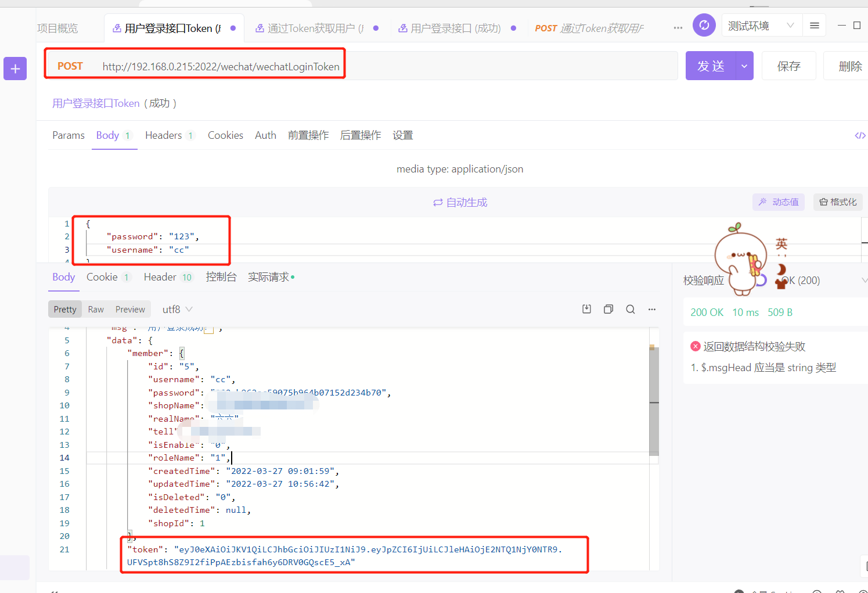Image resolution: width=868 pixels, height=593 pixels.
Task: Open the response Header 10 tab
Action: click(x=168, y=277)
